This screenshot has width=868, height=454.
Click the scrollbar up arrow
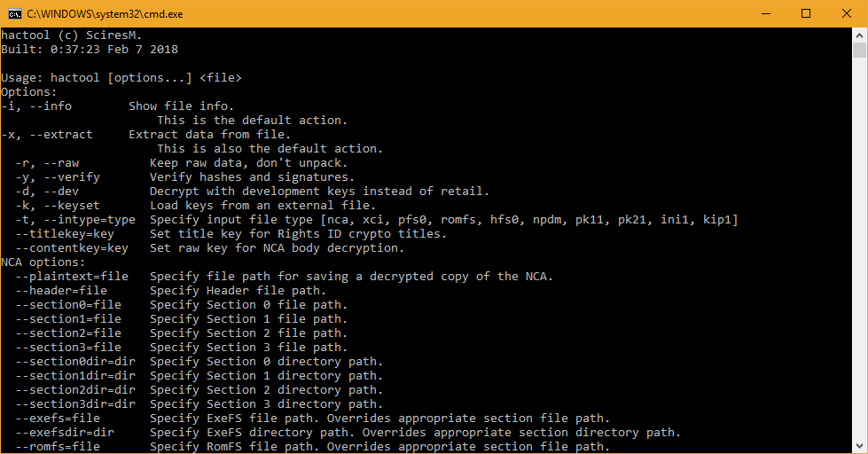[x=859, y=35]
